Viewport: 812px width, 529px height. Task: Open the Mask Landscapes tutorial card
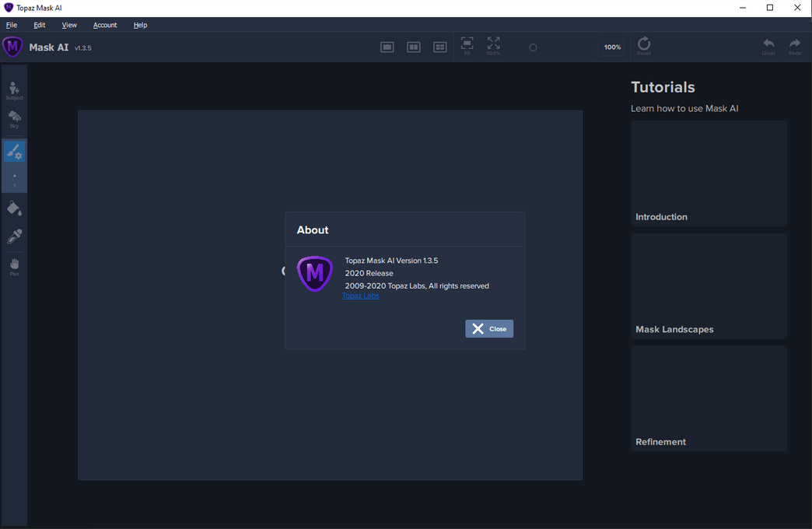709,286
